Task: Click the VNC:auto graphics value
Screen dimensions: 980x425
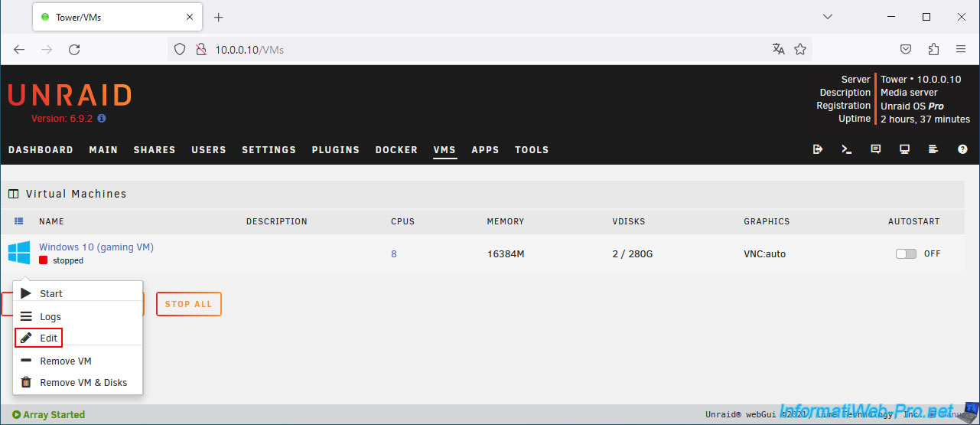Action: (x=764, y=253)
